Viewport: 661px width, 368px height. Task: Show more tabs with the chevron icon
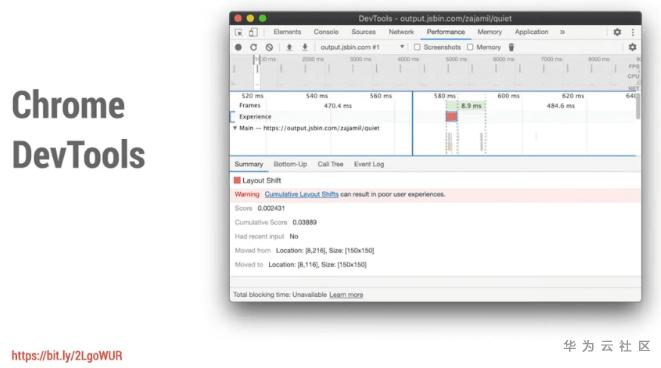point(562,32)
